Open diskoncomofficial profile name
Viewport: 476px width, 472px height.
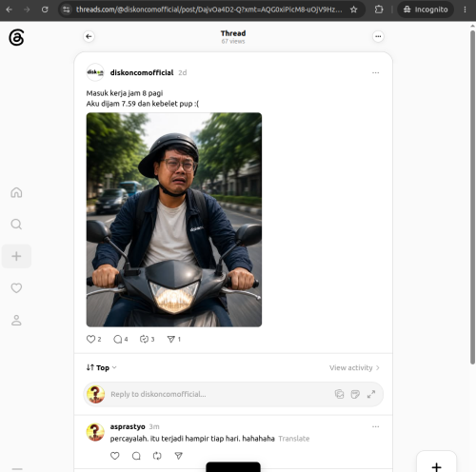click(x=142, y=72)
